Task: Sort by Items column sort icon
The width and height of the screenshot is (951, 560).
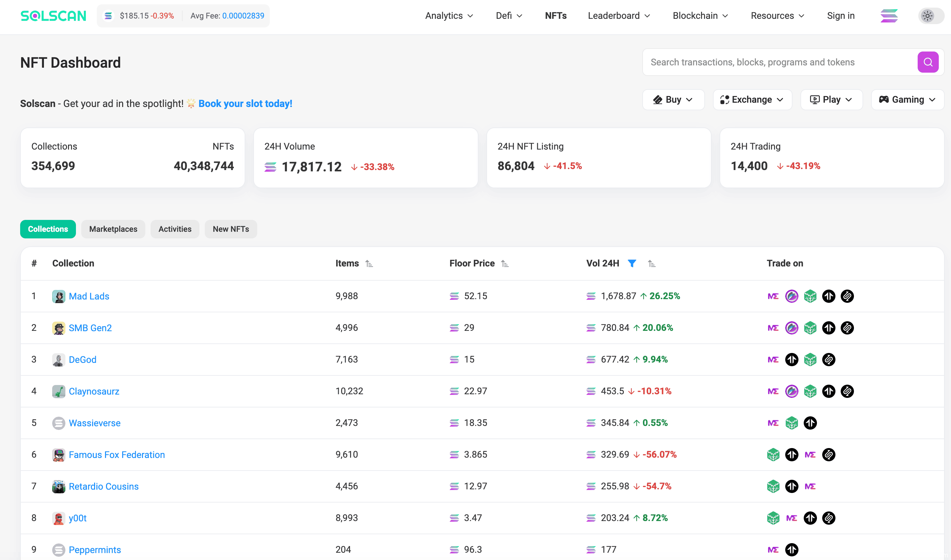Action: click(369, 264)
